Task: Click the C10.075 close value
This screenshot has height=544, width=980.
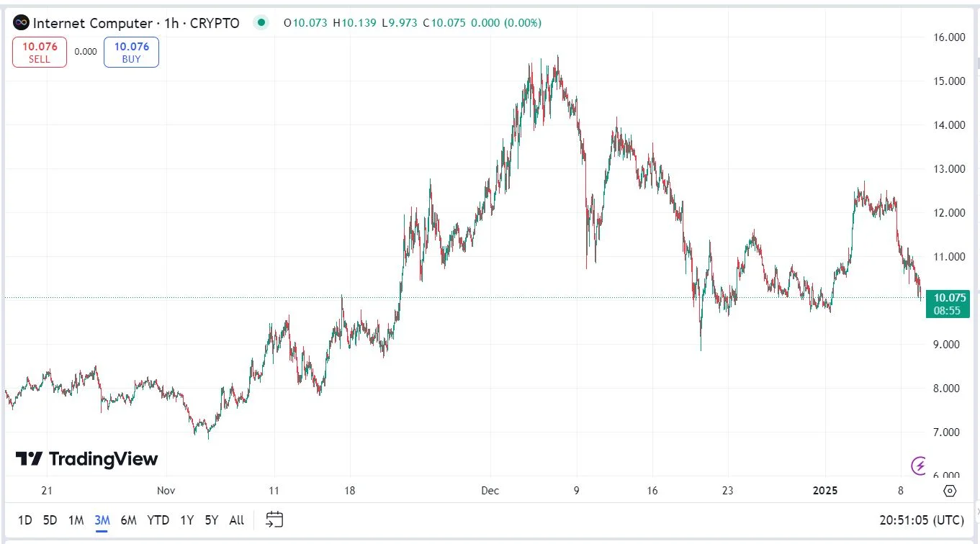Action: coord(445,23)
